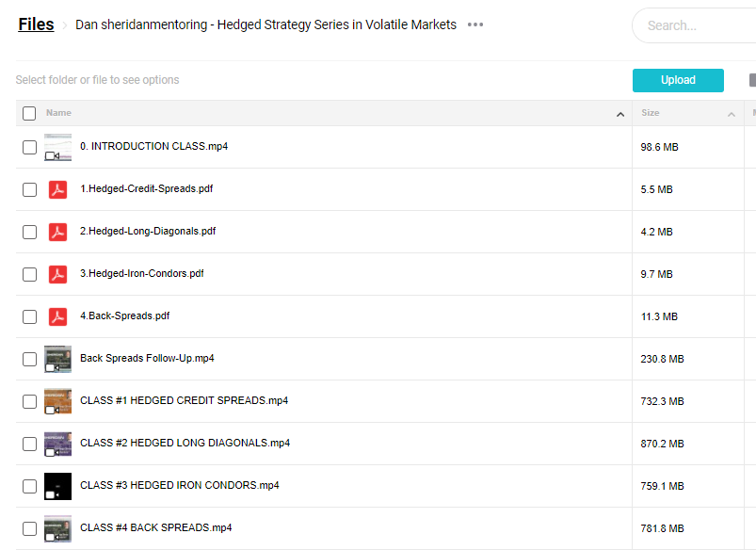Toggle sort arrow in the Name column
This screenshot has width=756, height=550.
tap(620, 114)
